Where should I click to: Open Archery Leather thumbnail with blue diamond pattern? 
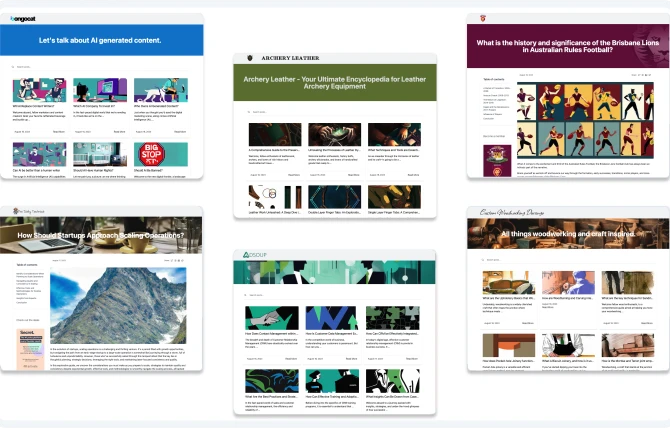pos(335,197)
